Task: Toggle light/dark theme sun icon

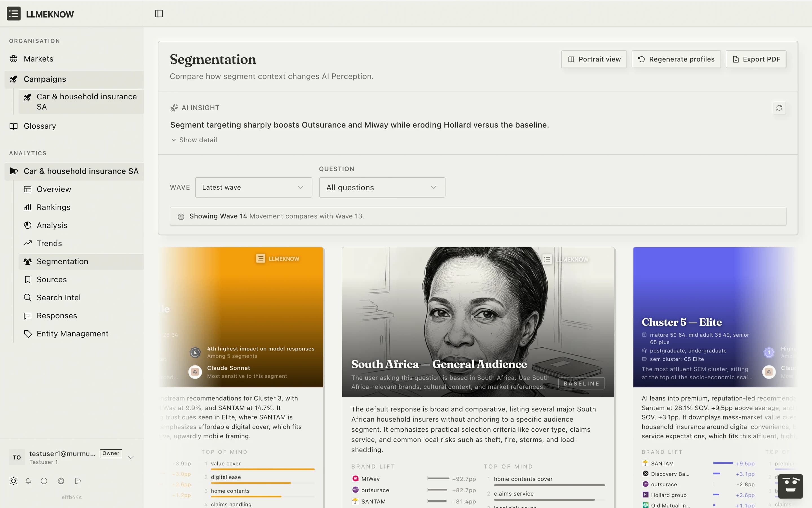Action: click(x=14, y=481)
